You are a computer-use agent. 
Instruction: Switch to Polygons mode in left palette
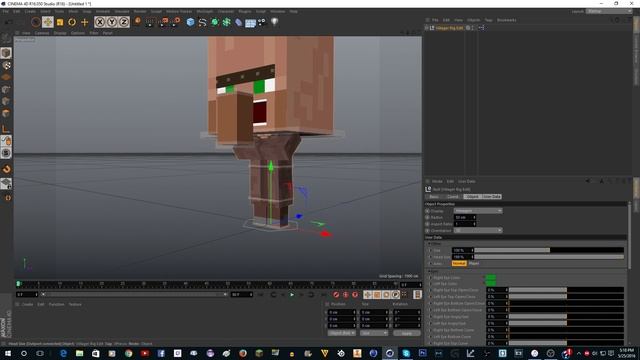[x=6, y=113]
